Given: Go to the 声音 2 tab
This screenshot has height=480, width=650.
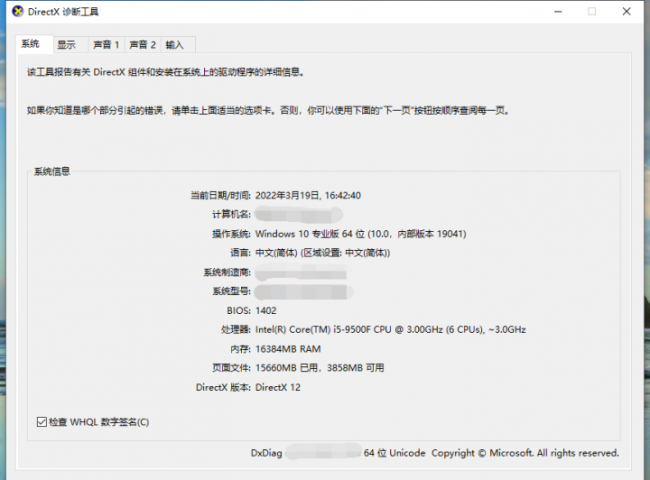Looking at the screenshot, I should (x=143, y=45).
